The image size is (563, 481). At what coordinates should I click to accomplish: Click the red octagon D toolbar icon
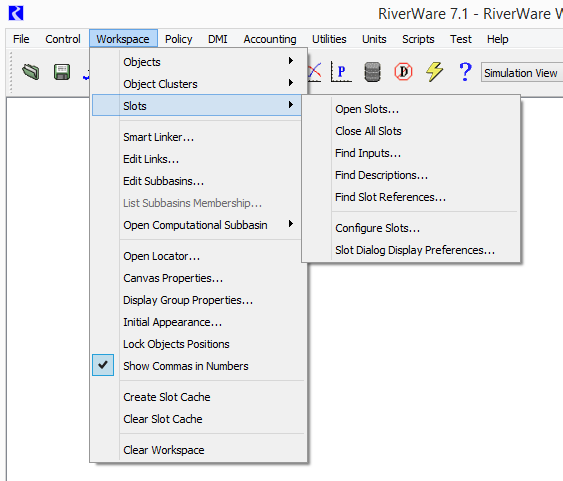coord(403,72)
